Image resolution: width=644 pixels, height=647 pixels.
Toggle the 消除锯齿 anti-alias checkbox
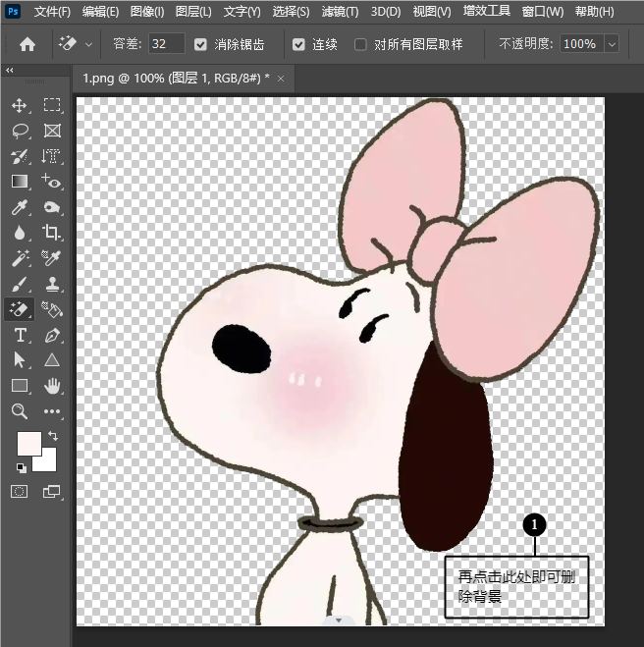[x=200, y=44]
